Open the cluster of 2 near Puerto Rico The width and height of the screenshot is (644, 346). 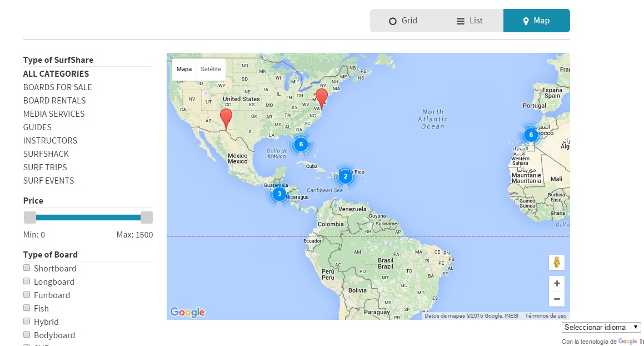click(x=345, y=177)
